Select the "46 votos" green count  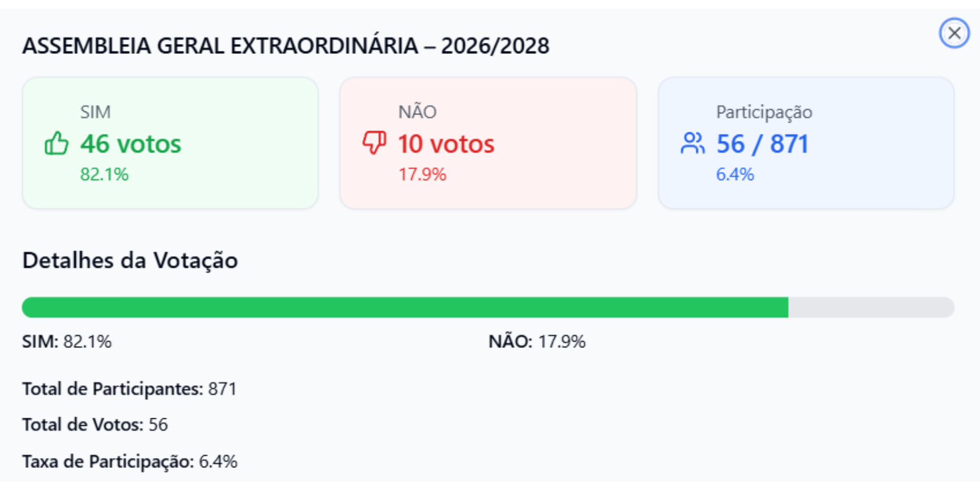point(130,144)
